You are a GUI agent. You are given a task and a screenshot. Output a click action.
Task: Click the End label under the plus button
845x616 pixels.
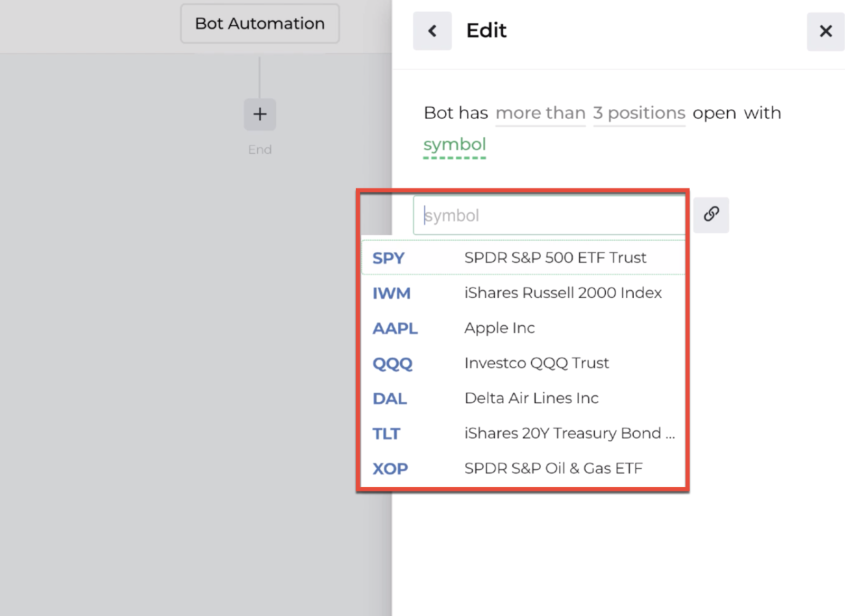(x=260, y=149)
